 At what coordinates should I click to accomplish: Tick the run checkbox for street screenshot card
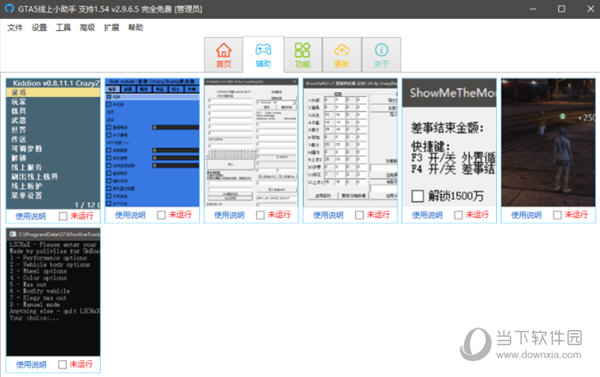coord(558,215)
